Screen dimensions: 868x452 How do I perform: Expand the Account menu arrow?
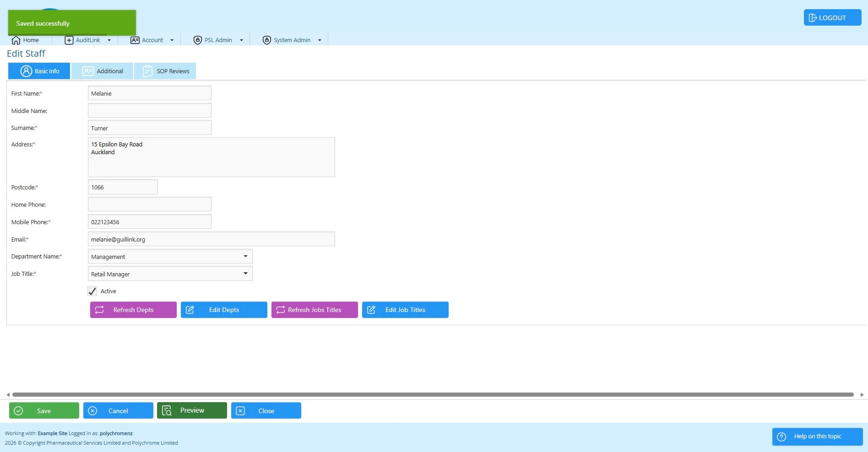(172, 40)
